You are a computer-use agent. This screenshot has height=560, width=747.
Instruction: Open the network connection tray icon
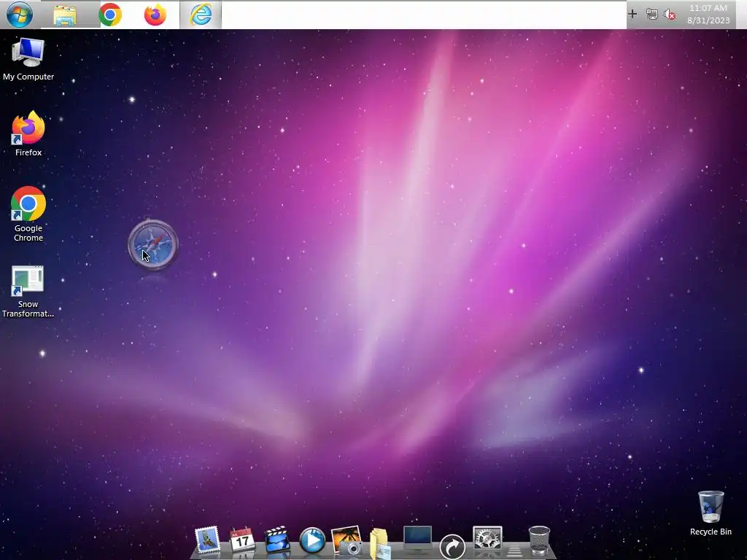(x=651, y=15)
